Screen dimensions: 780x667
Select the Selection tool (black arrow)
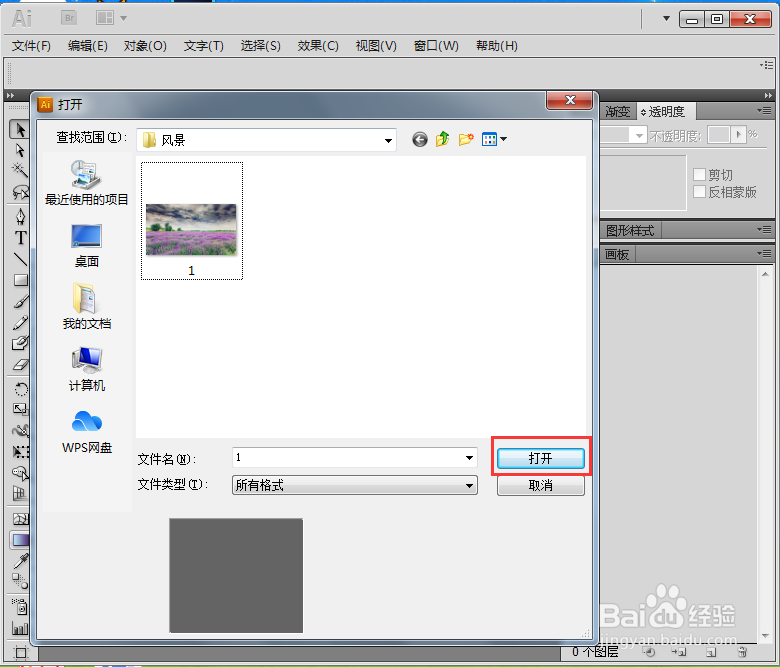(x=20, y=130)
